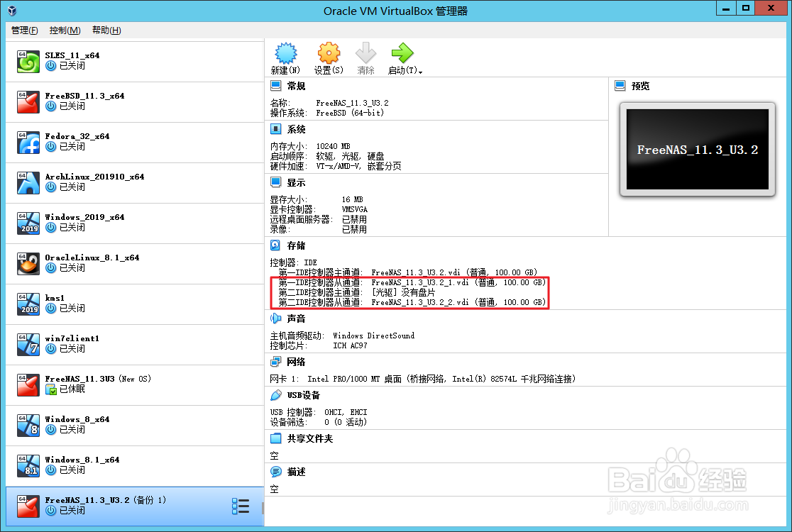Open Settings (设置) gear icon
Screen dimensions: 792x532
tap(329, 52)
